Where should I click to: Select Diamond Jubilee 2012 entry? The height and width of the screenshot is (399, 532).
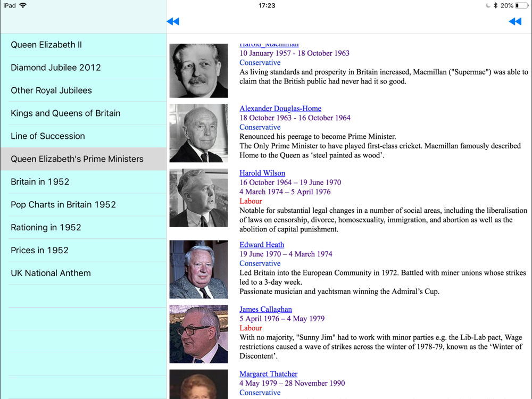coord(84,68)
